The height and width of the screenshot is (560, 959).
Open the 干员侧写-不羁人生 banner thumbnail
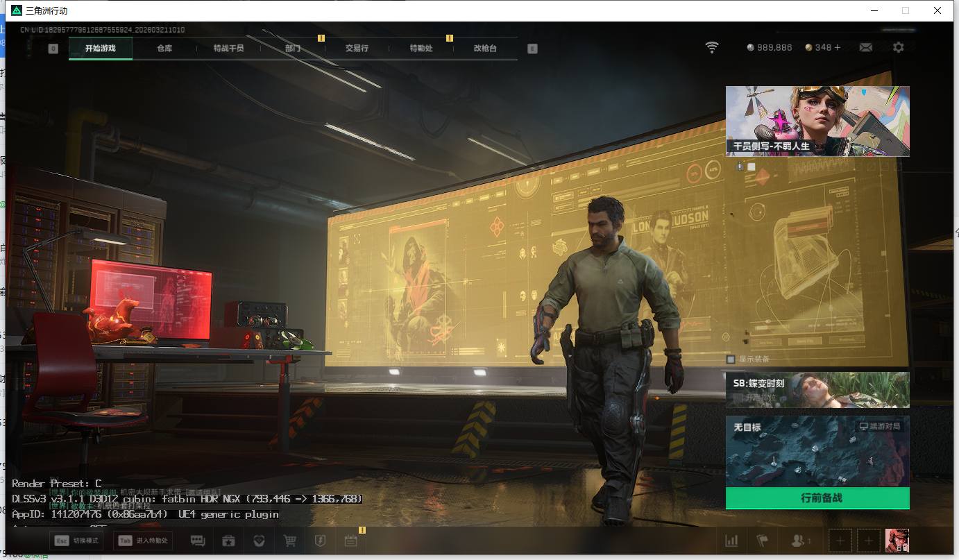coord(817,121)
